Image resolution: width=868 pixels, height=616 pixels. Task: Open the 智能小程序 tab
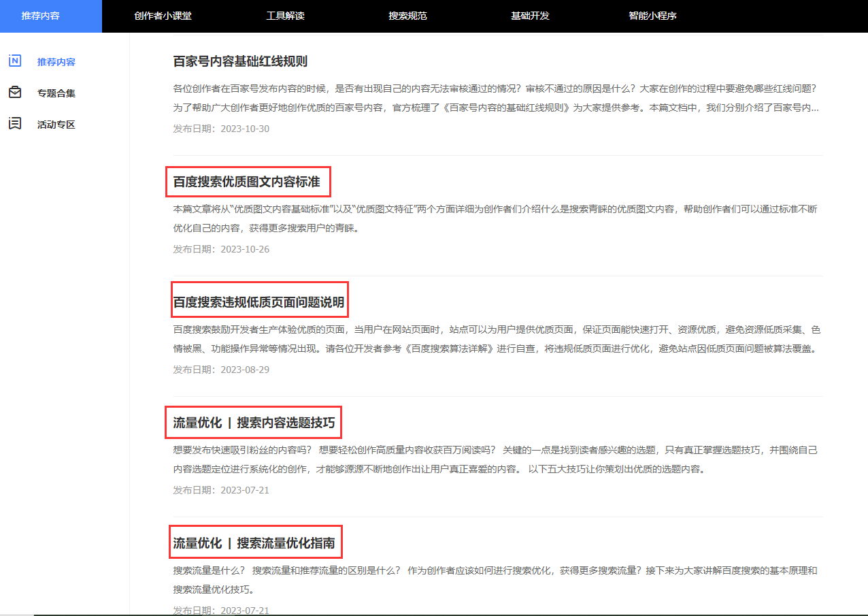click(652, 16)
